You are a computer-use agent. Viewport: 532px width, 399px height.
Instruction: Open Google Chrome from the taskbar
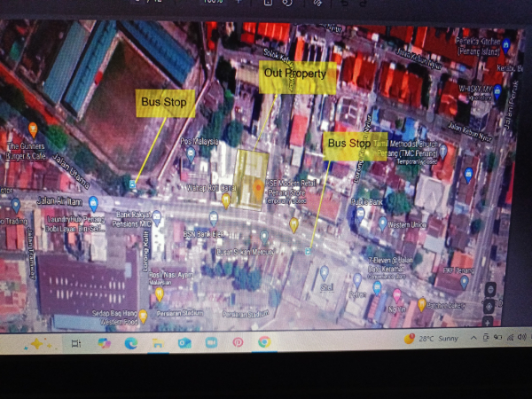(264, 342)
